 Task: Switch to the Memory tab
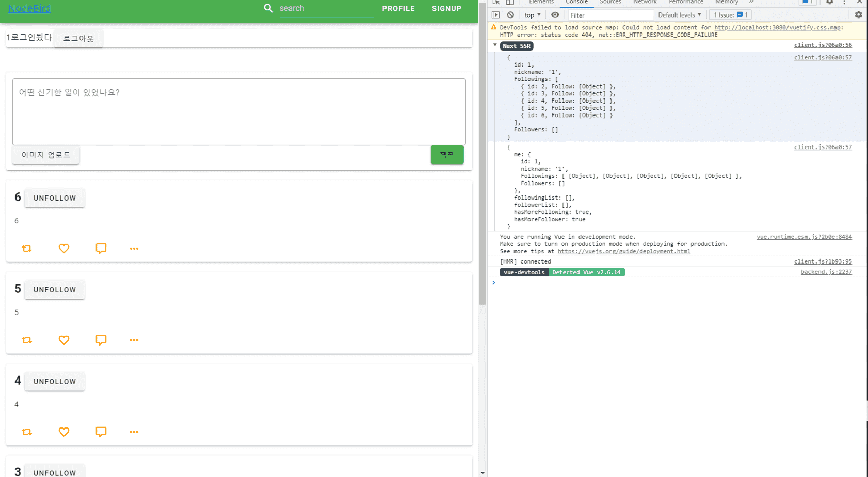point(727,2)
